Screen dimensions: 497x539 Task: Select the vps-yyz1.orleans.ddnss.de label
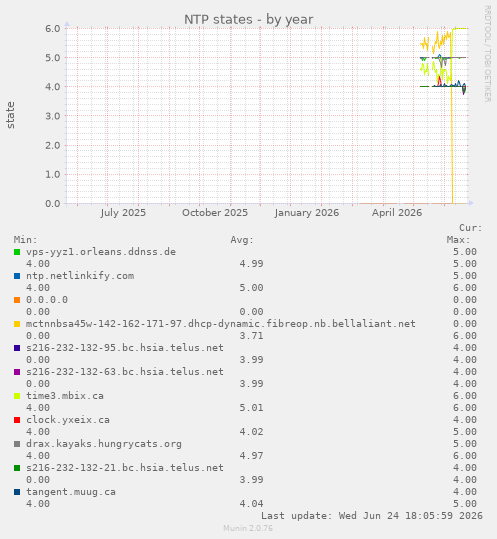101,252
